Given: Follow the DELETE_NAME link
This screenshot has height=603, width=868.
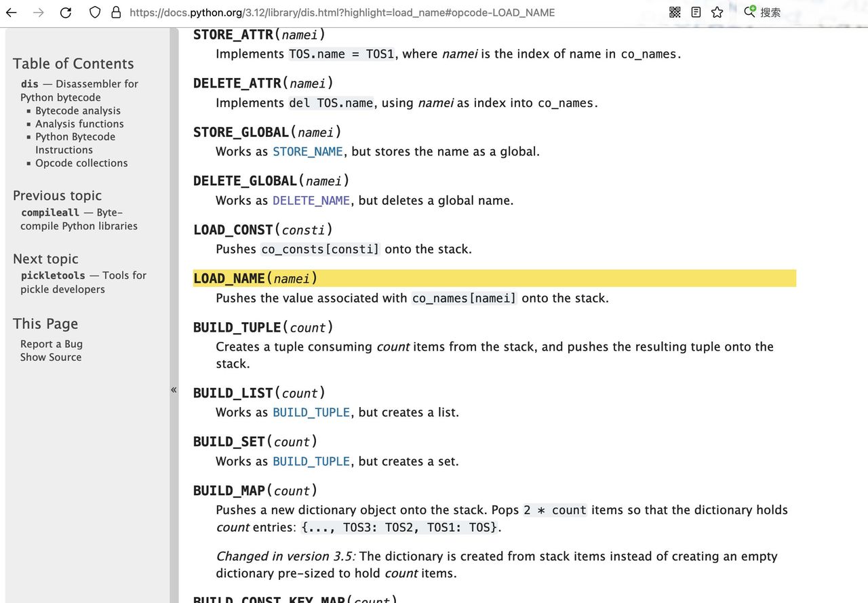Looking at the screenshot, I should [x=311, y=200].
